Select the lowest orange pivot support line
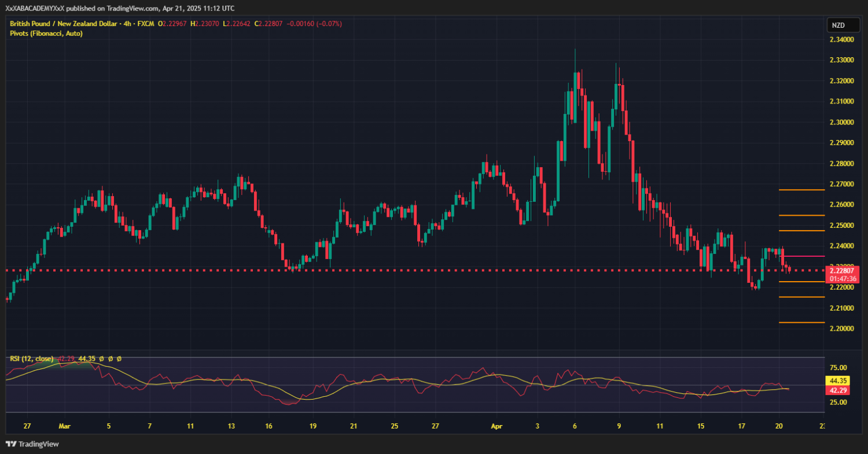The width and height of the screenshot is (868, 454). point(801,323)
